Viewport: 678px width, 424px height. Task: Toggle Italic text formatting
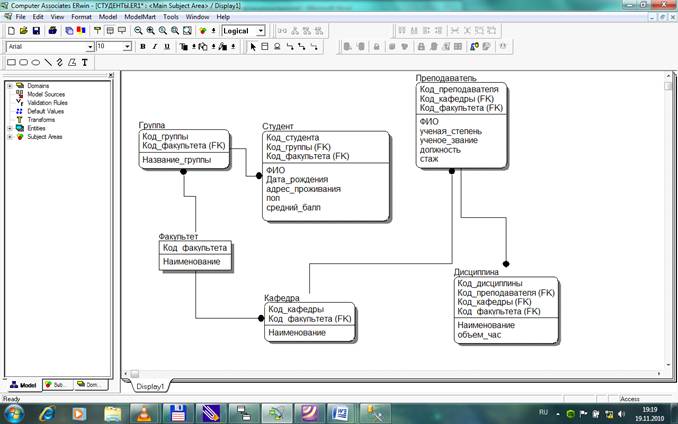coord(155,47)
